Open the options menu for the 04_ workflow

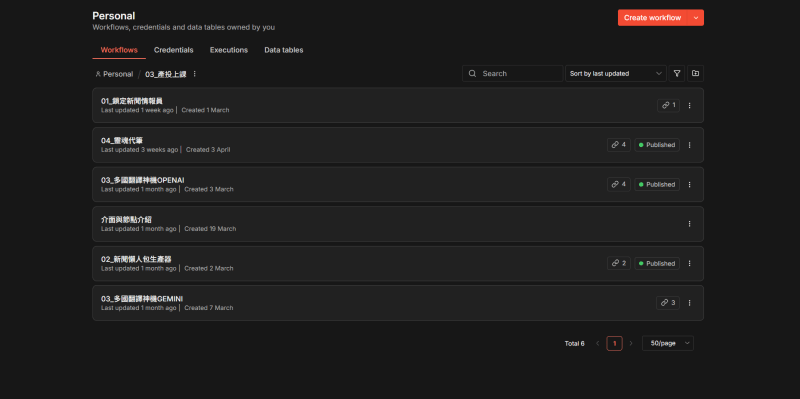click(689, 145)
